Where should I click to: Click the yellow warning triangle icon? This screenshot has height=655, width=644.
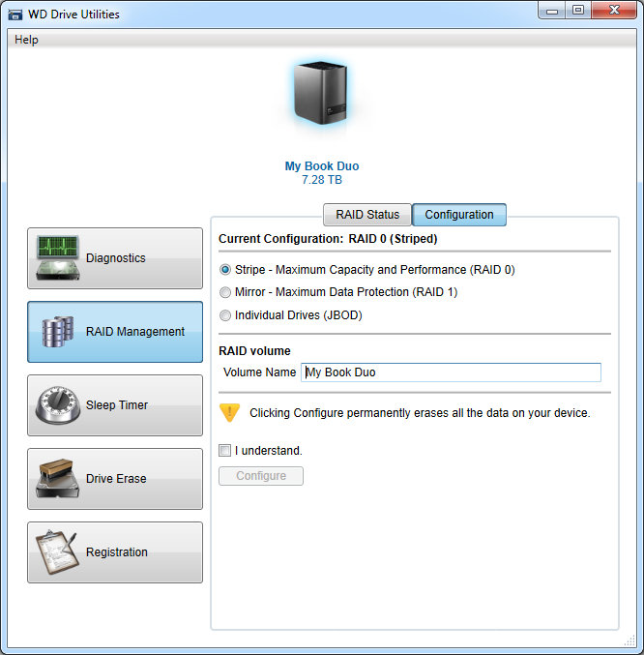pos(229,413)
